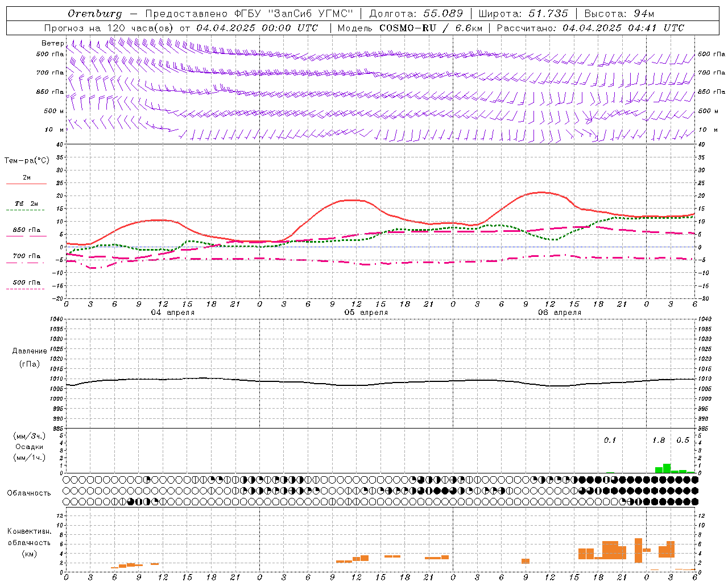728x582 pixels.
Task: Select the 04 апреля date label
Action: tap(172, 313)
